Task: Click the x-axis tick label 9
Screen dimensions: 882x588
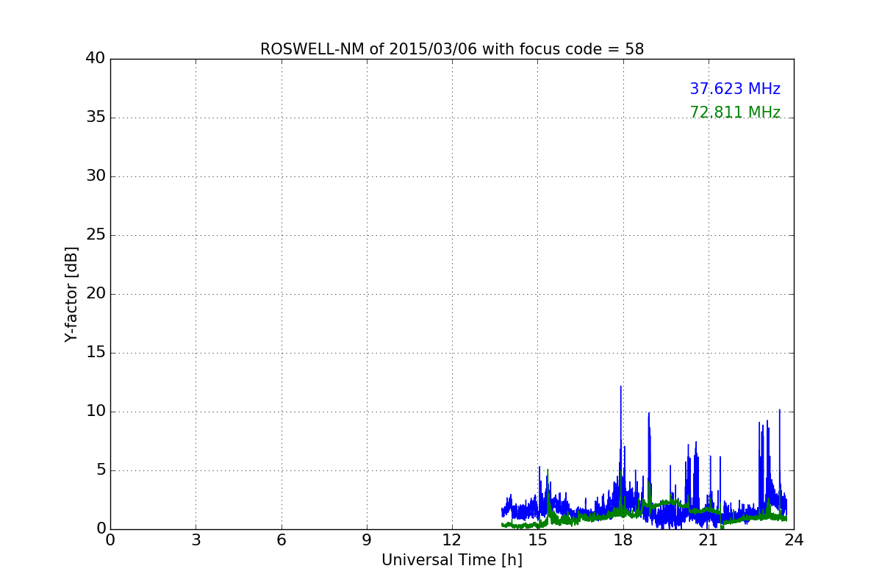Action: point(367,540)
